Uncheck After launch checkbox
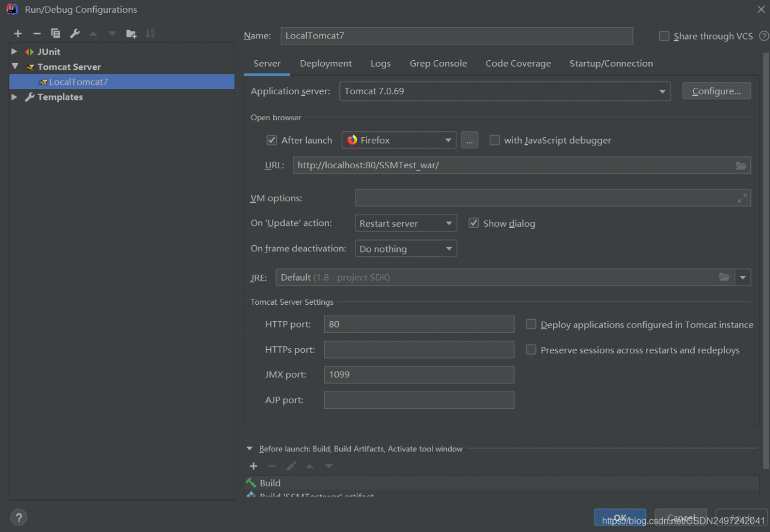 click(x=272, y=140)
